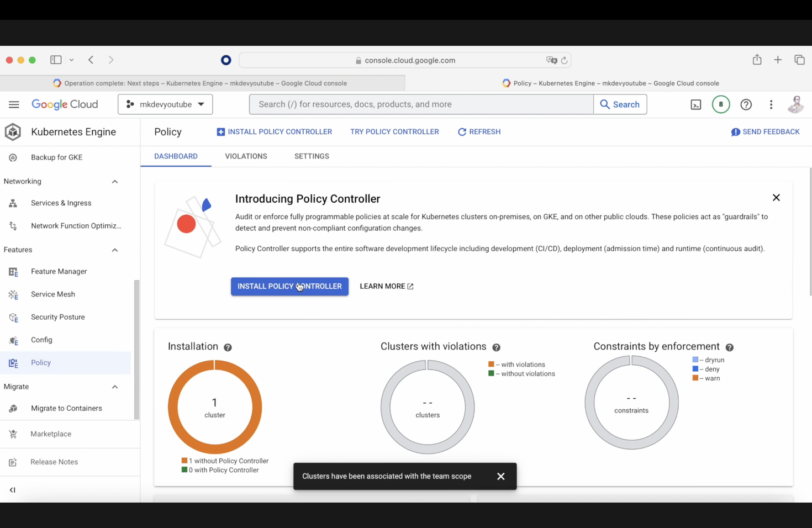
Task: Click the sidebar vertical scrollbar
Action: coord(136,350)
